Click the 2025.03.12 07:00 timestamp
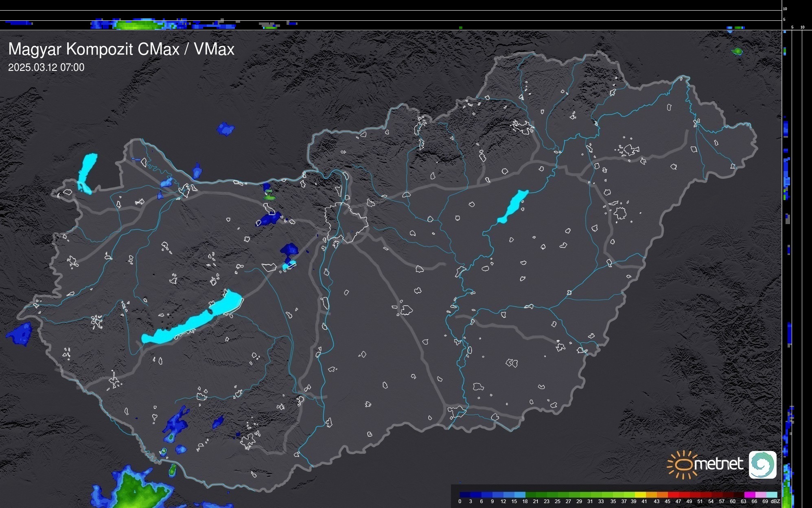The width and height of the screenshot is (812, 508). point(46,68)
